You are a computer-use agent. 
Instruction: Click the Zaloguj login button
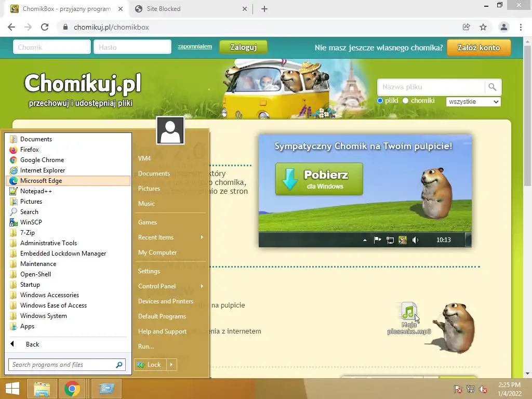pyautogui.click(x=243, y=47)
